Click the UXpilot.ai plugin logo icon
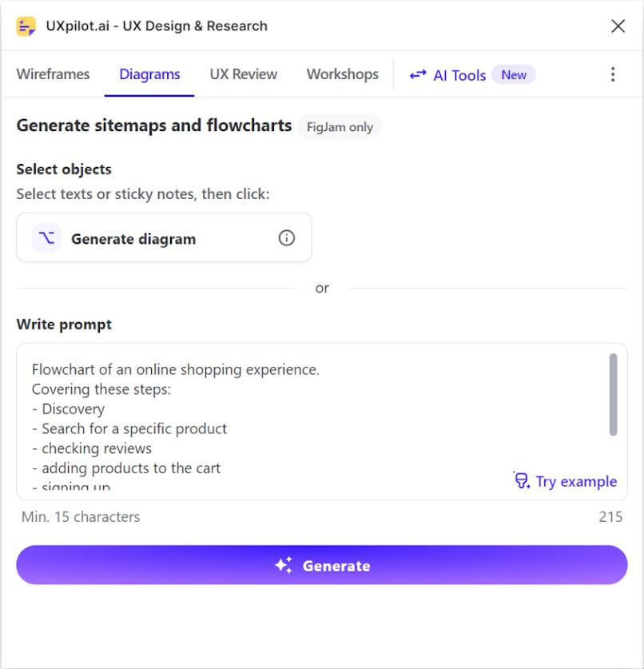Image resolution: width=644 pixels, height=669 pixels. 26,26
